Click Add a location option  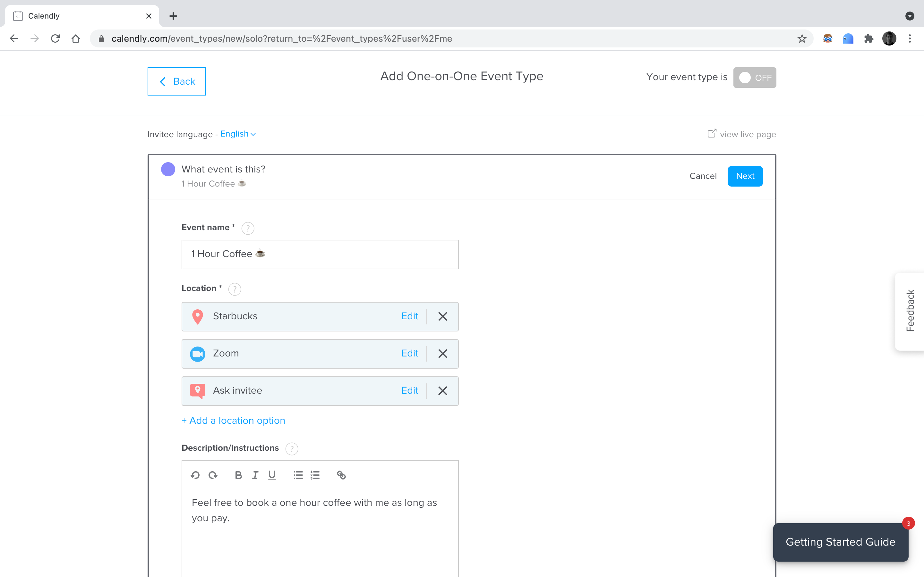pos(234,420)
